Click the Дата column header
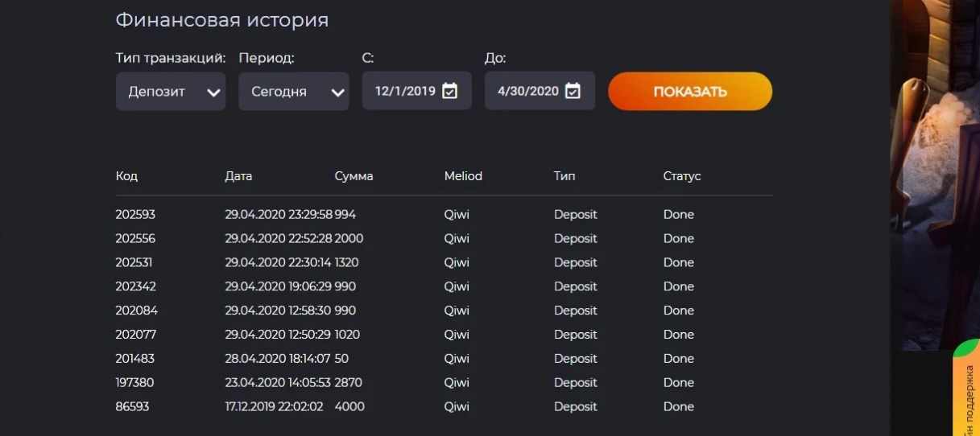This screenshot has height=436, width=980. (238, 176)
